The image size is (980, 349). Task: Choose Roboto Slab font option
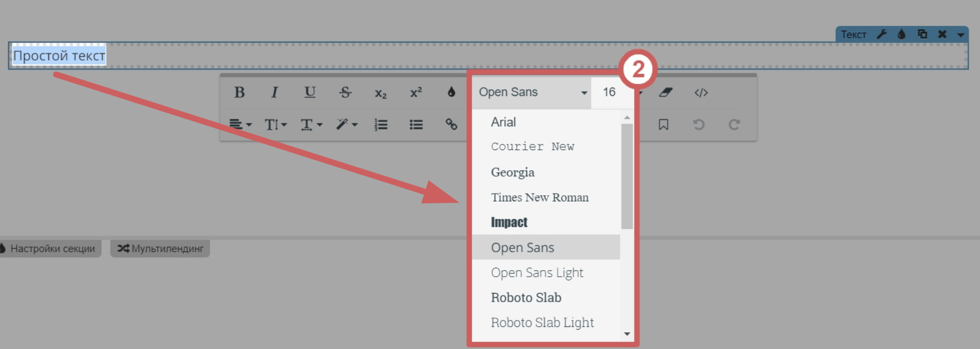(526, 298)
